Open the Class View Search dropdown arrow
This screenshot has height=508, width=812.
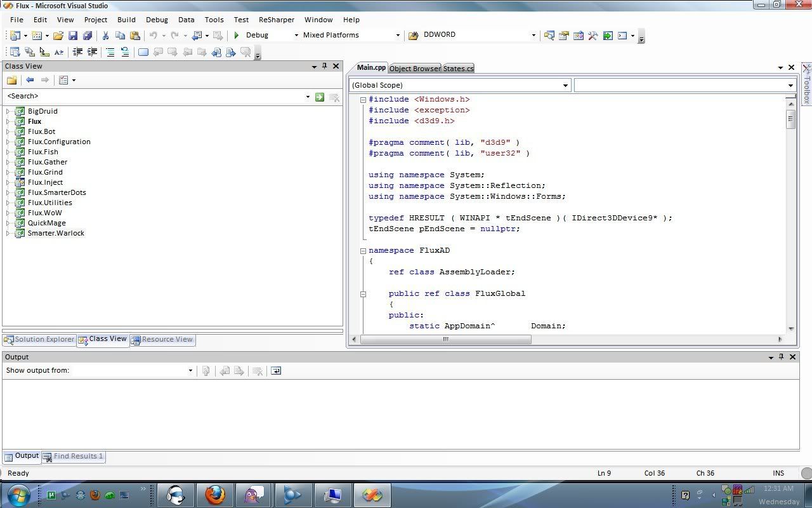click(308, 97)
